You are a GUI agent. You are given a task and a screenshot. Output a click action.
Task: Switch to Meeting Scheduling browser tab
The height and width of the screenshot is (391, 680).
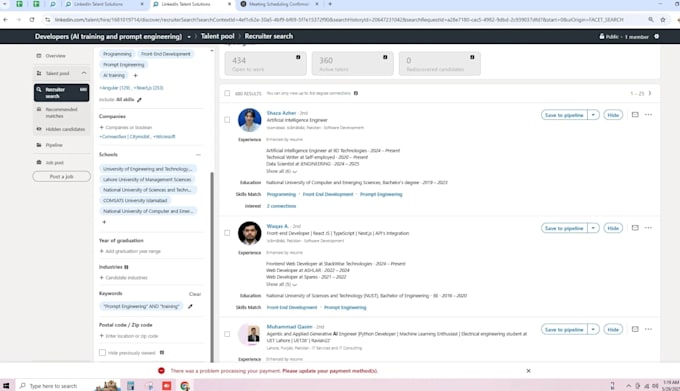278,4
